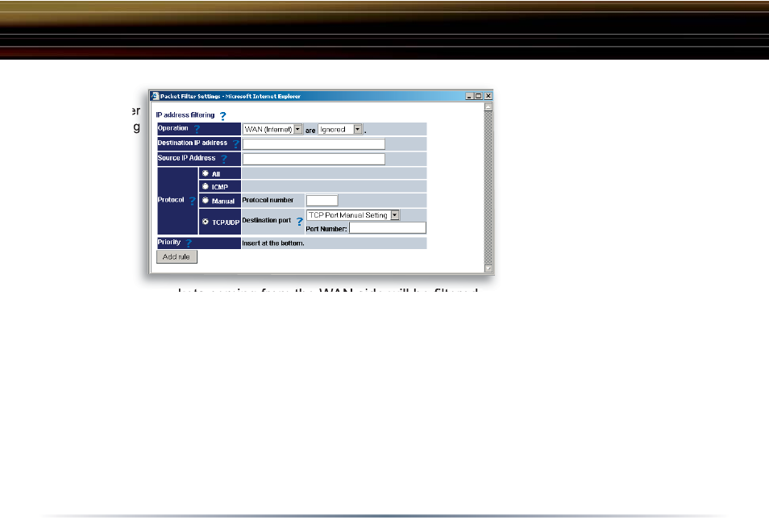Select the Manual protocol radio button
This screenshot has width=769, height=532.
click(x=206, y=200)
